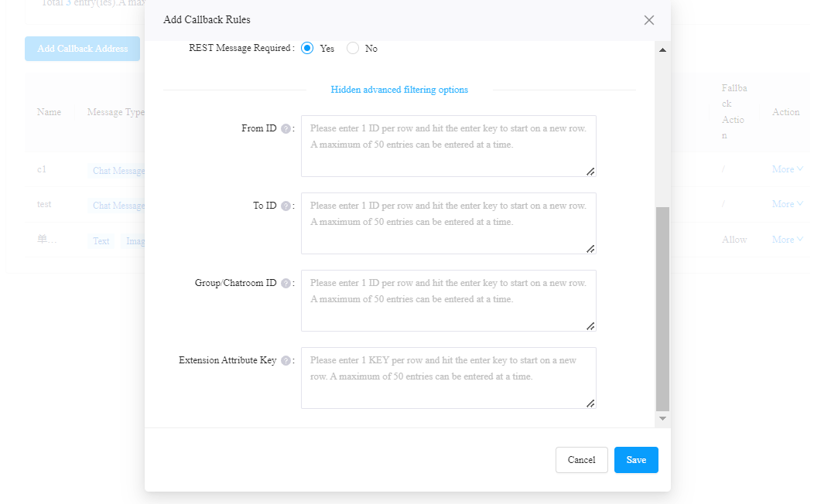Click the Extension Attribute Key help icon
The width and height of the screenshot is (814, 504).
286,360
